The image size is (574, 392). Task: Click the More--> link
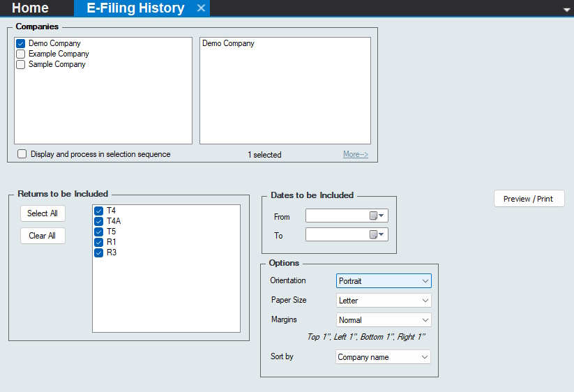355,155
